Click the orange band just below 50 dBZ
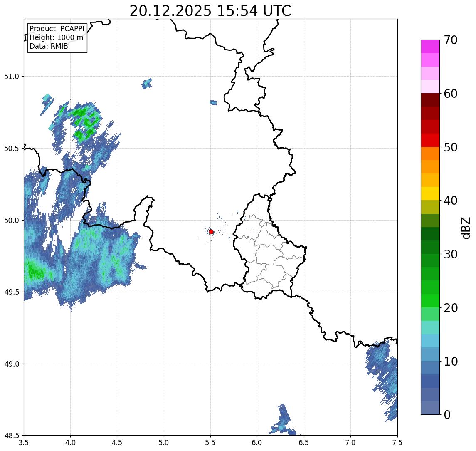The height and width of the screenshot is (451, 476). pyautogui.click(x=430, y=154)
